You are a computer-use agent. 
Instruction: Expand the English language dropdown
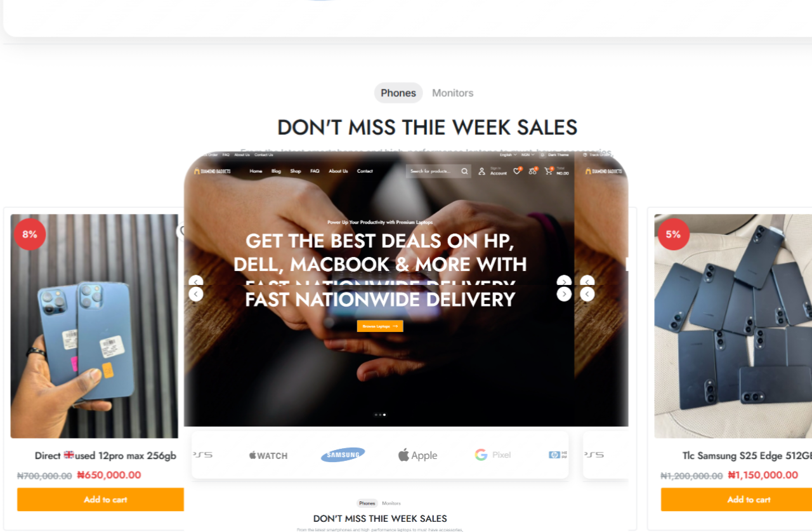pyautogui.click(x=508, y=155)
